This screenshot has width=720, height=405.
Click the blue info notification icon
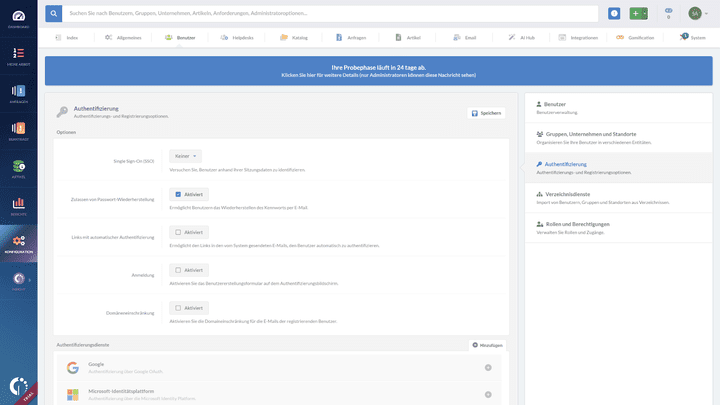[x=614, y=13]
